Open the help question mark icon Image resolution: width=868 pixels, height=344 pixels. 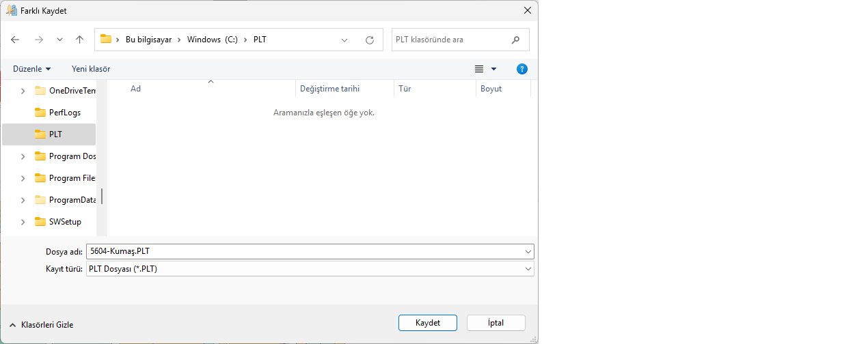pyautogui.click(x=522, y=69)
